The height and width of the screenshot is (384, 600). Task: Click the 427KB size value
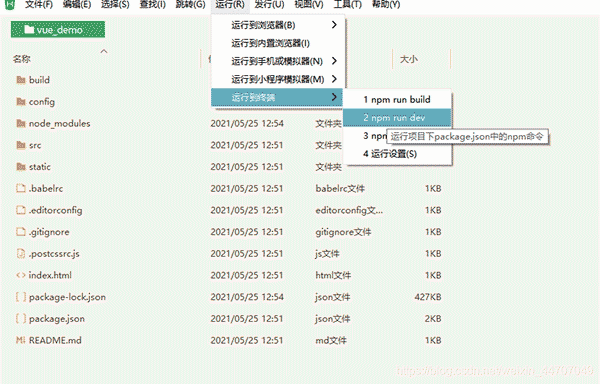point(428,297)
